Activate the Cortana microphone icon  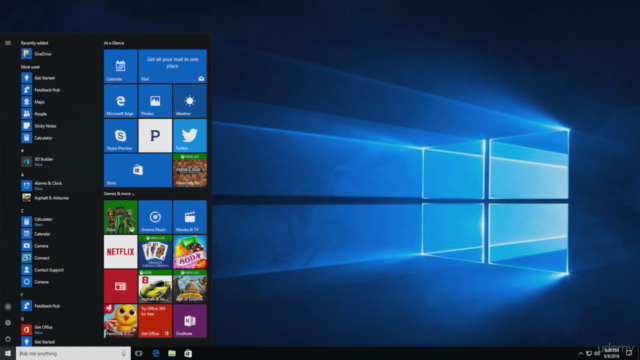(x=124, y=353)
